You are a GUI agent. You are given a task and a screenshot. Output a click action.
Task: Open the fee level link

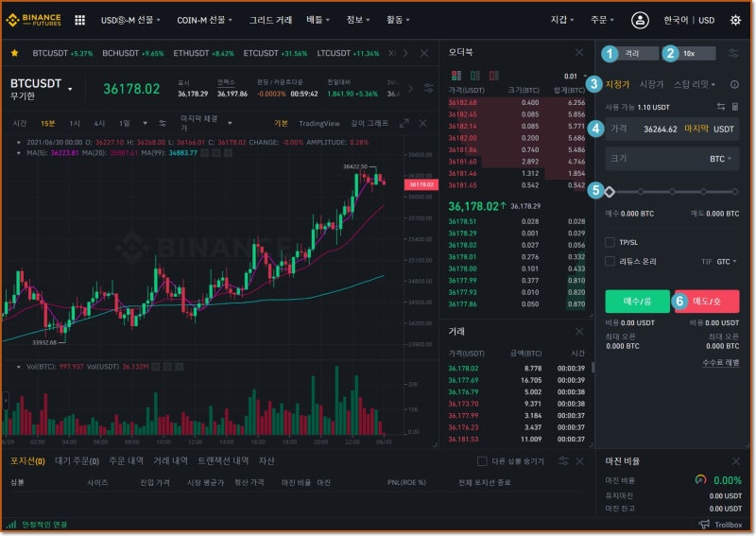[x=720, y=362]
